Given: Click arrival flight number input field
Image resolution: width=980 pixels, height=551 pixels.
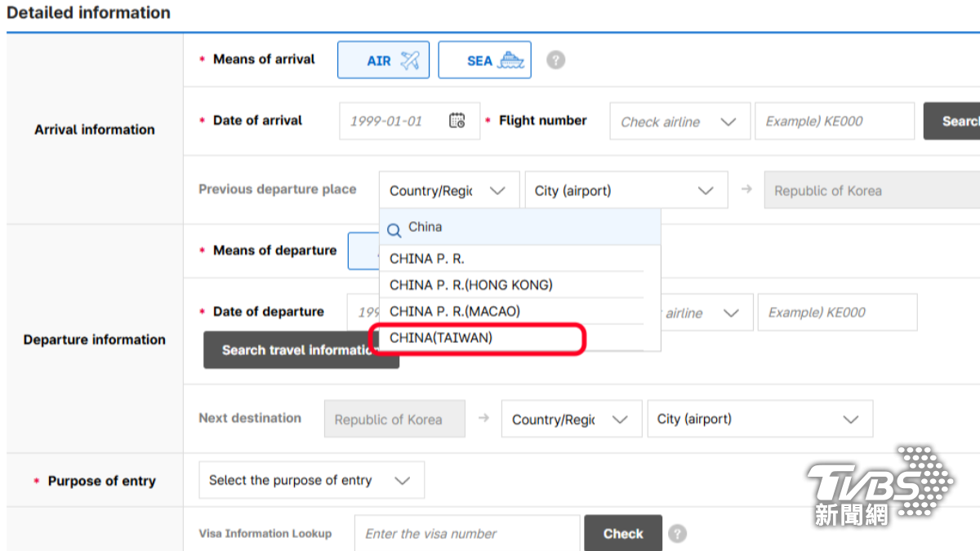Looking at the screenshot, I should click(834, 122).
